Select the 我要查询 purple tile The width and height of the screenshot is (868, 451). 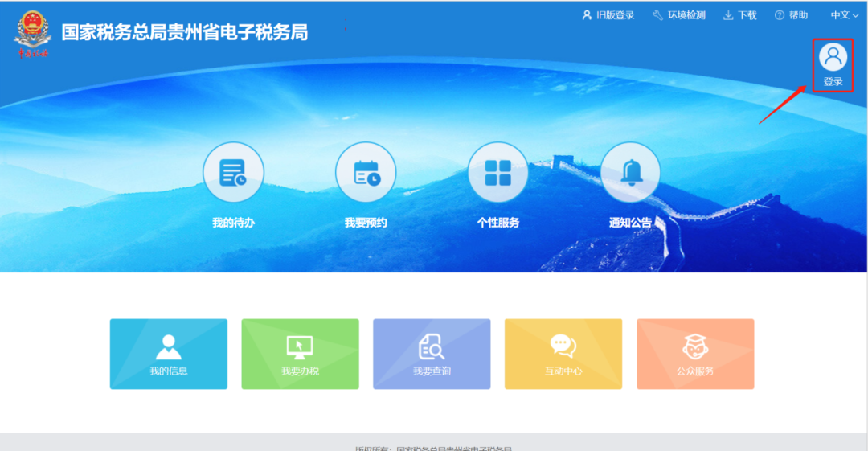[432, 354]
